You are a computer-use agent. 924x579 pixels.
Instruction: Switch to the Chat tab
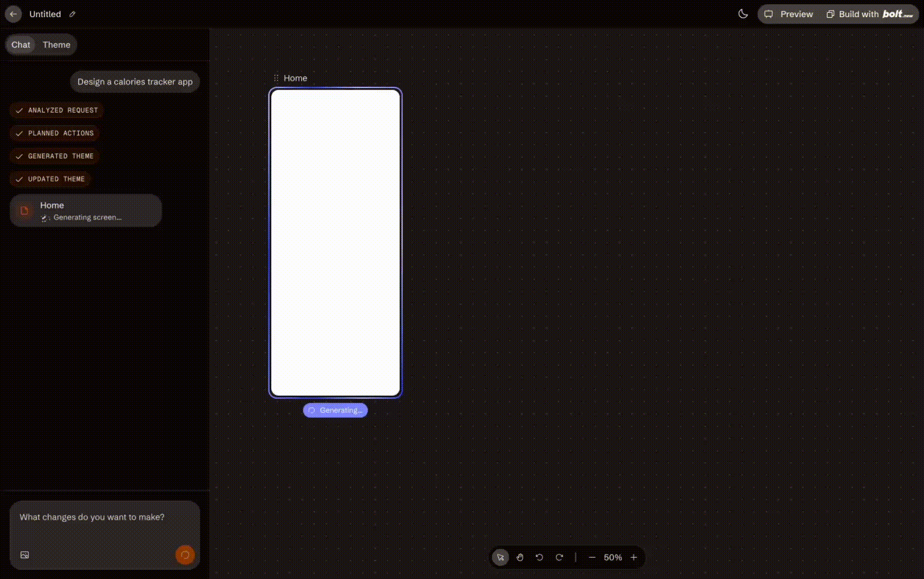(x=20, y=44)
